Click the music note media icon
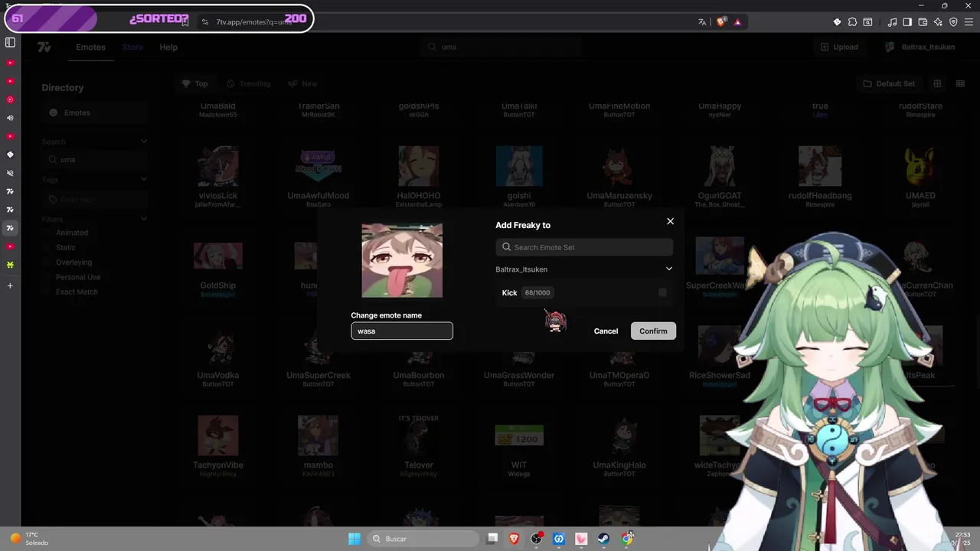This screenshot has width=980, height=551. click(x=893, y=22)
